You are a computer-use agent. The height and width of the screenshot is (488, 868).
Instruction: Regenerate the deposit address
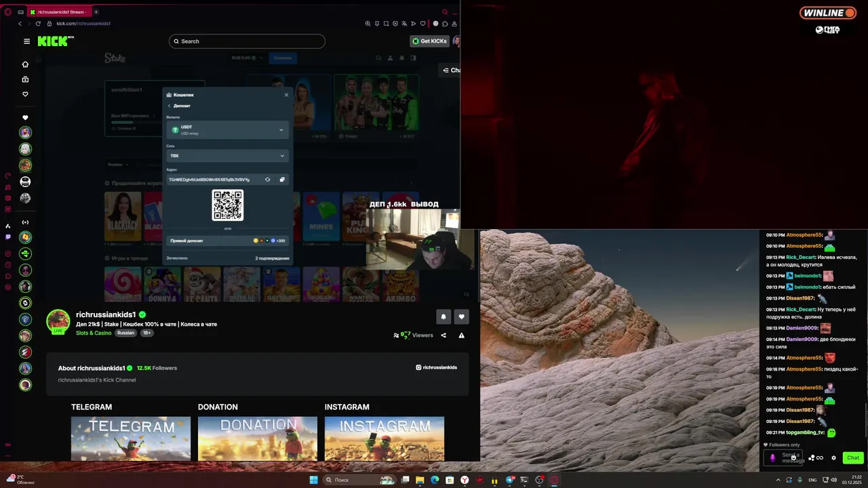tap(267, 180)
